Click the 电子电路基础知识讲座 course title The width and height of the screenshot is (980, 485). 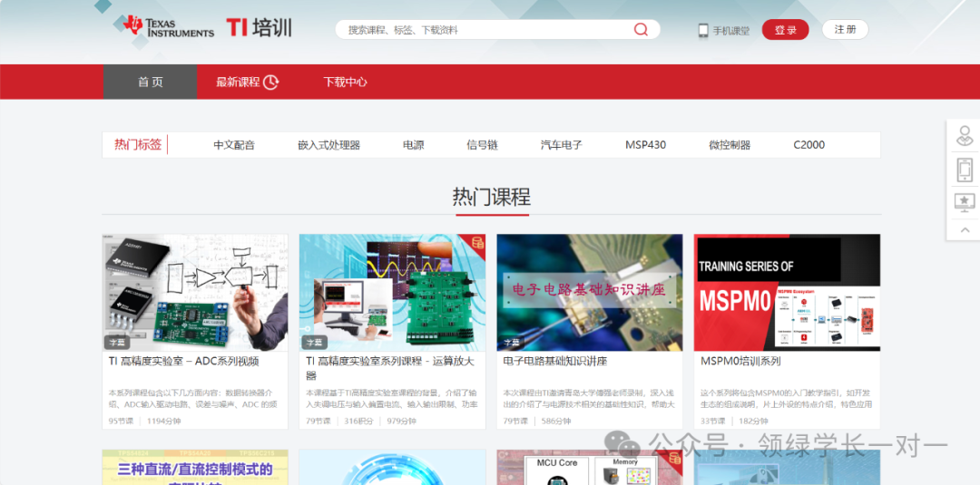pyautogui.click(x=555, y=361)
